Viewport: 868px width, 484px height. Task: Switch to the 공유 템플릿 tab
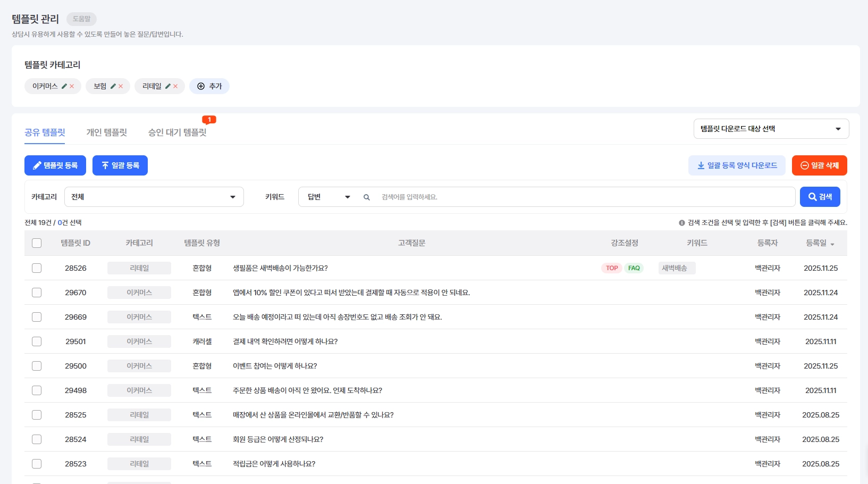click(45, 132)
